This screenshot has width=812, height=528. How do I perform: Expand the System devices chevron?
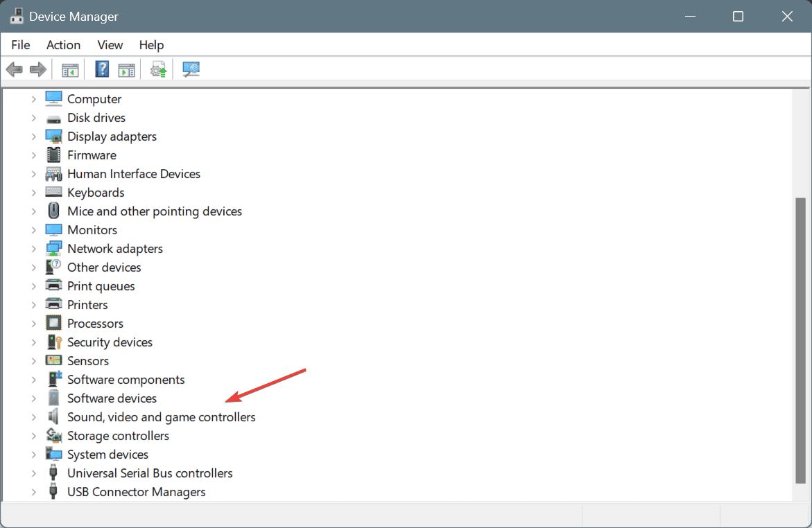point(34,455)
